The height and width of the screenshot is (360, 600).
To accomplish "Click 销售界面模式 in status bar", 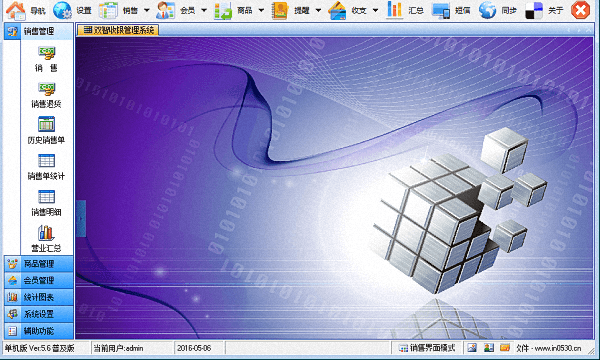I will [x=427, y=348].
